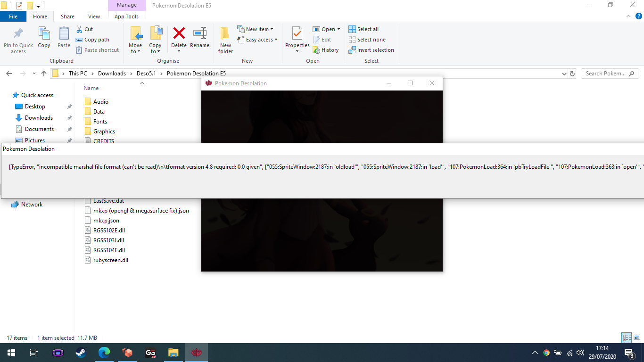
Task: Open Steam from the taskbar
Action: click(81, 353)
